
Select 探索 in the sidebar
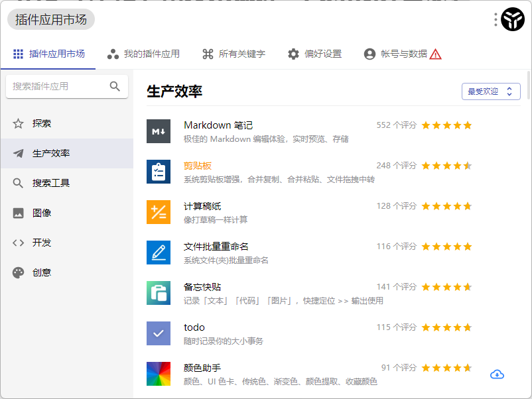coord(41,123)
